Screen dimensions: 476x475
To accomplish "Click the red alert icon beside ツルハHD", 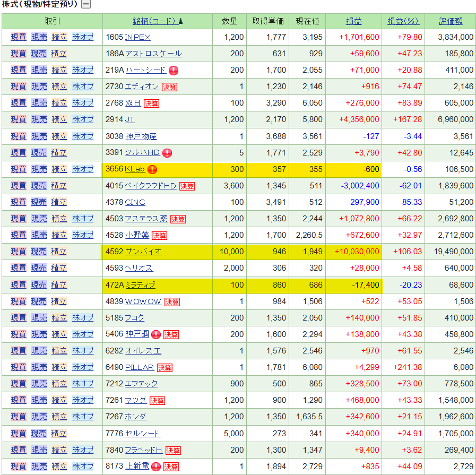I will click(167, 153).
